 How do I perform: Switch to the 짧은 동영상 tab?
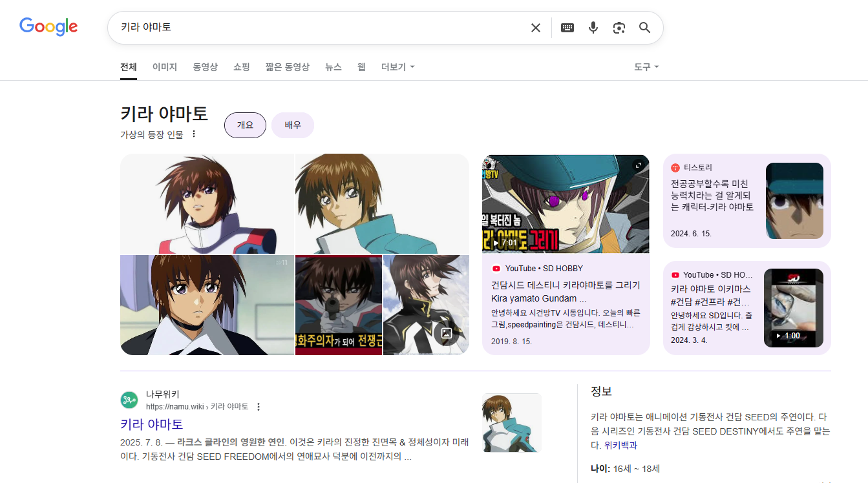pos(288,67)
